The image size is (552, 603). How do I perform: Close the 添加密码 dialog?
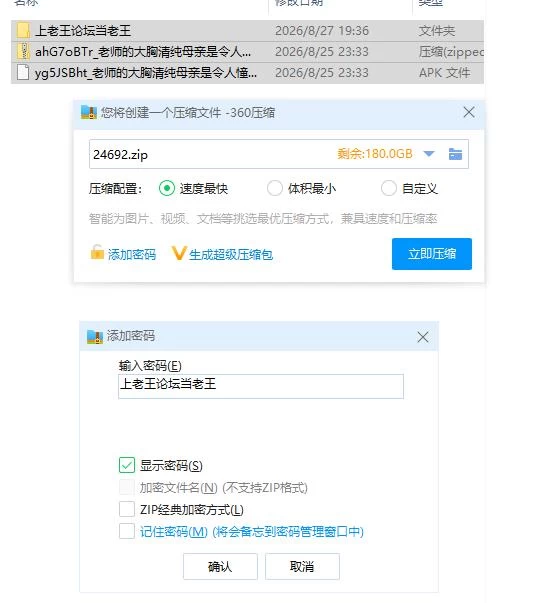(422, 337)
